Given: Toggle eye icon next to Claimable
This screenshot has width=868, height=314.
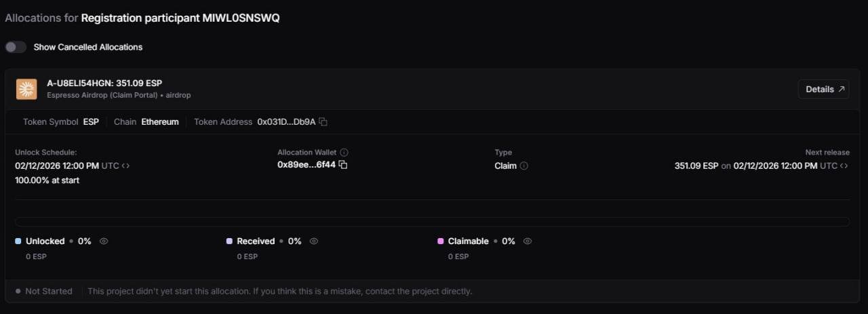Looking at the screenshot, I should [x=528, y=241].
